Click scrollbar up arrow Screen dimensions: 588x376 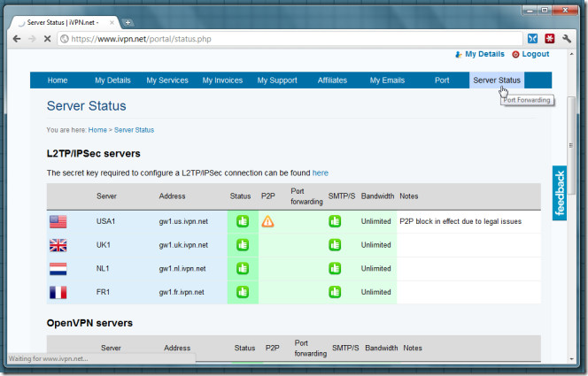coord(571,54)
